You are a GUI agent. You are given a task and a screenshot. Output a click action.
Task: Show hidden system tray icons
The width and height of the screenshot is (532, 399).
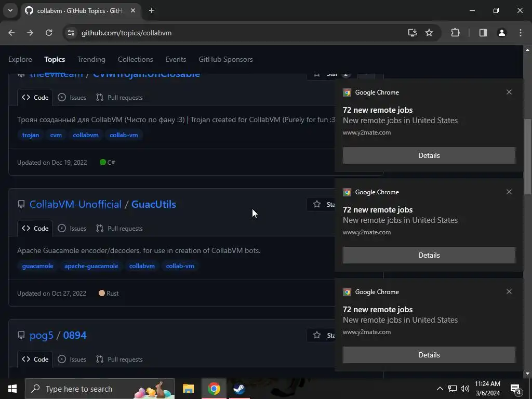440,389
